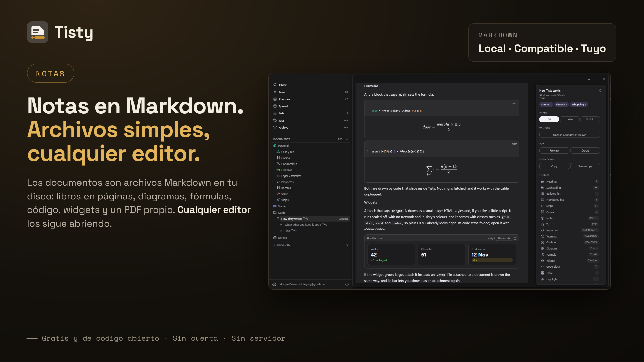Apply Highlight formatting
Viewport: 644px width, 362px height.
(570, 279)
